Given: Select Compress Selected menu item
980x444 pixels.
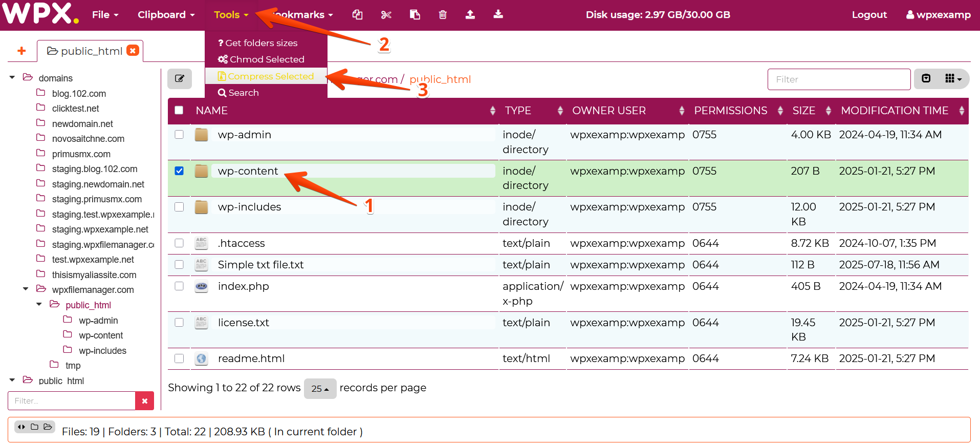Looking at the screenshot, I should coord(266,76).
